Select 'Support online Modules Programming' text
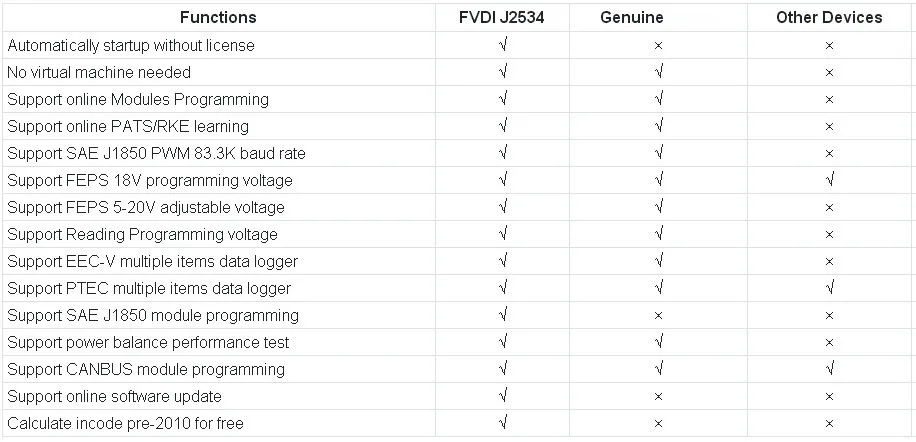Screen dimensions: 916x442 click(138, 99)
